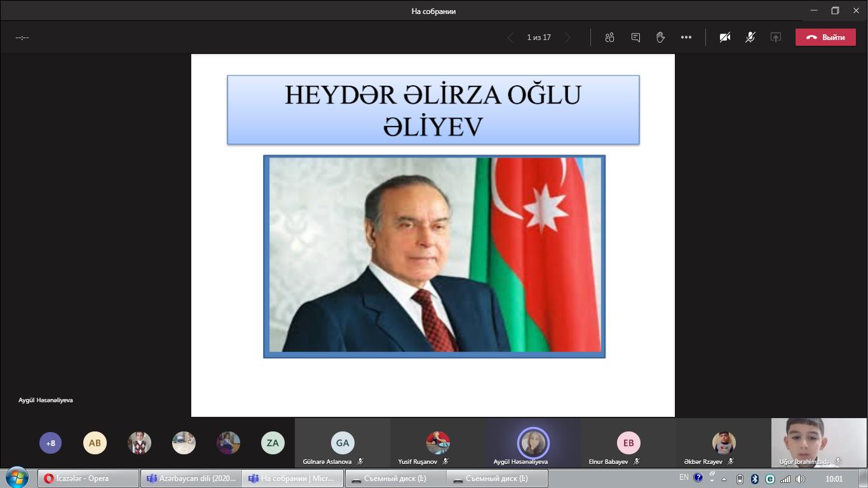Open the first Съемный диск (I:) taskbar window
868x488 pixels.
pyautogui.click(x=395, y=478)
